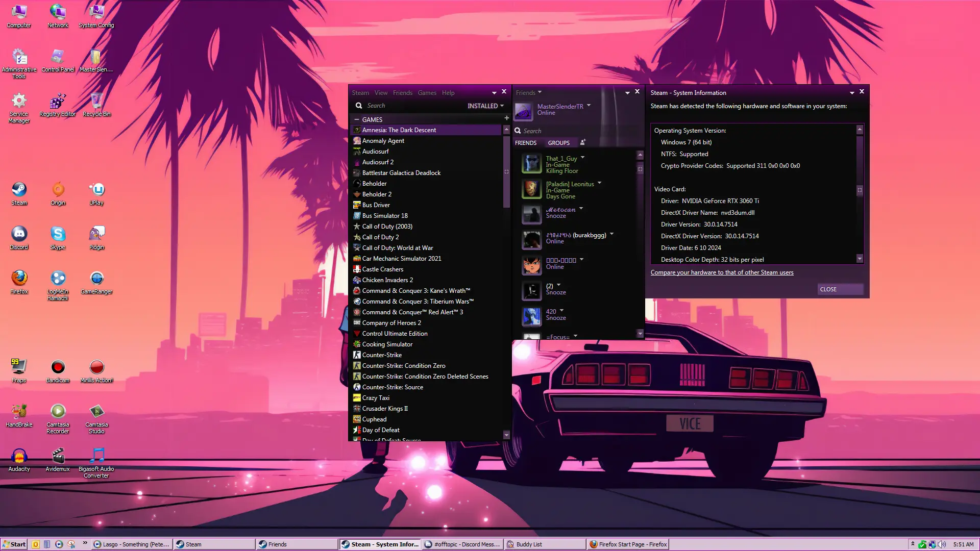Select Bigasoft Audio Converter desktop icon
This screenshot has height=551, width=980.
[x=96, y=463]
